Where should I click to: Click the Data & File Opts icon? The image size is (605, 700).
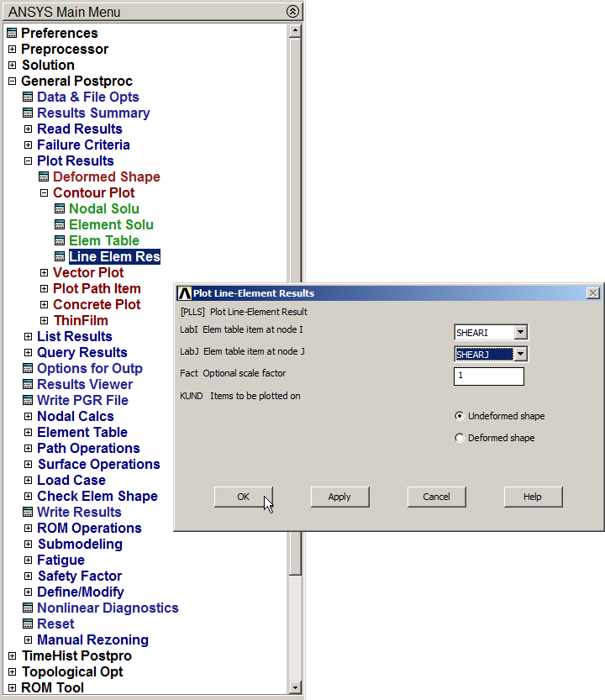pyautogui.click(x=28, y=97)
